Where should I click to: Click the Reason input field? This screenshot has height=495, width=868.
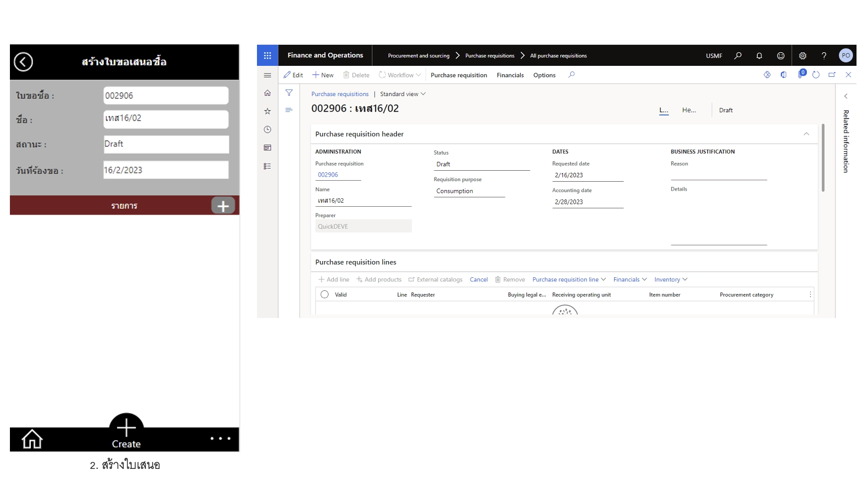coord(719,174)
